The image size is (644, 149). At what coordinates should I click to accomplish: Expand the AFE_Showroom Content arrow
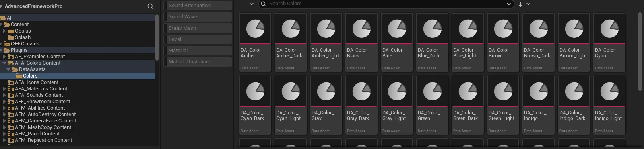(x=4, y=102)
